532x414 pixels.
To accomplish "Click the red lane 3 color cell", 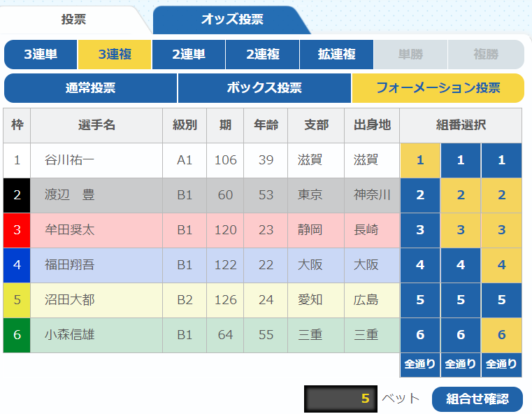I will click(x=17, y=230).
